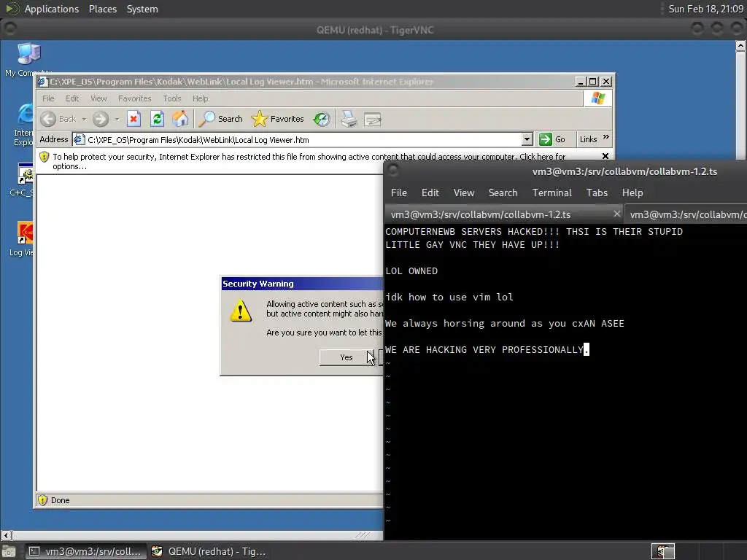Close the IE information bar with X
Viewport: 747px width, 560px height.
point(605,156)
